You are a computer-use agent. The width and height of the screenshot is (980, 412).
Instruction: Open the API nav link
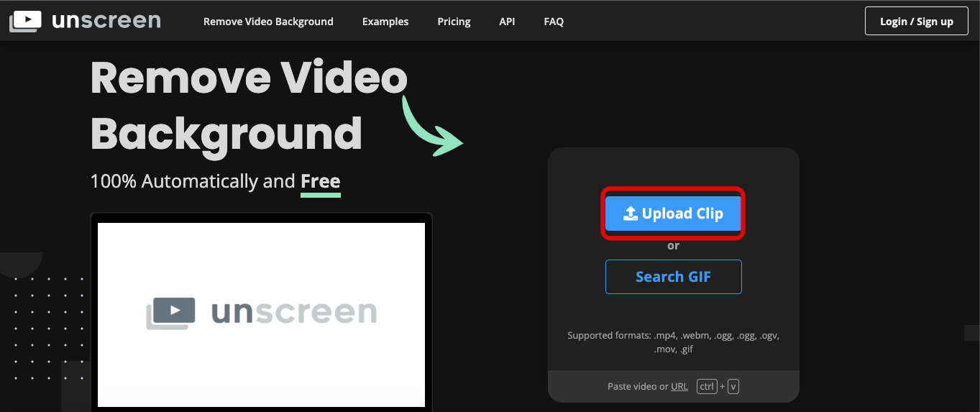point(507,22)
